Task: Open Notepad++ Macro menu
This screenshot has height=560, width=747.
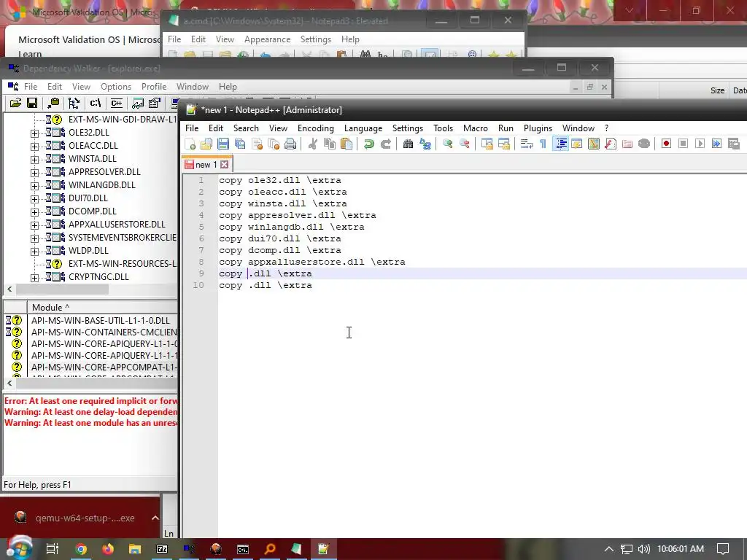Action: click(475, 128)
